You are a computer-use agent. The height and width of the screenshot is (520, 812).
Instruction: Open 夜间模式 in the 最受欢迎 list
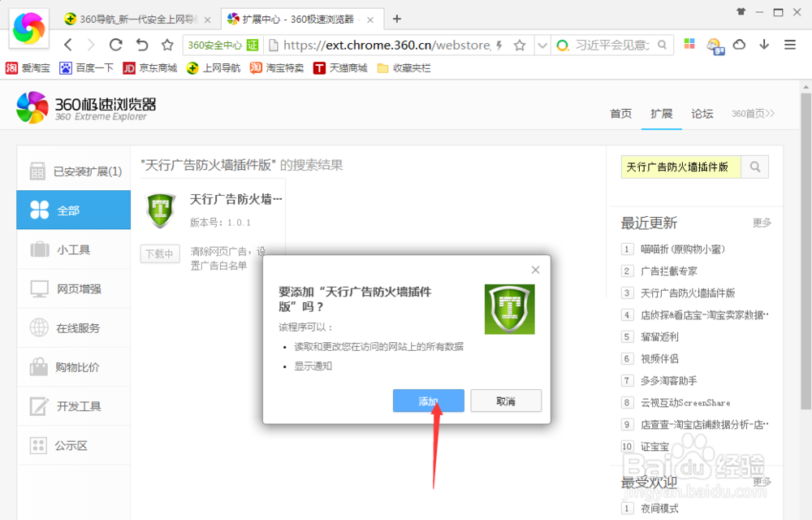pos(659,509)
